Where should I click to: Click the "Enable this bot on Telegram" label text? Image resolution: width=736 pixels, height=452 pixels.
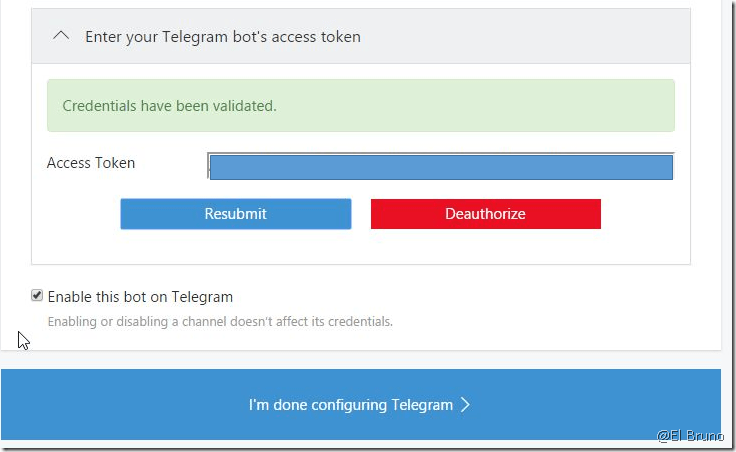(140, 297)
